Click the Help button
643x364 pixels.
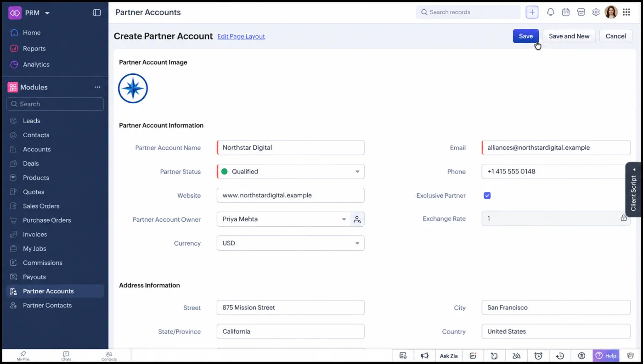tap(606, 356)
